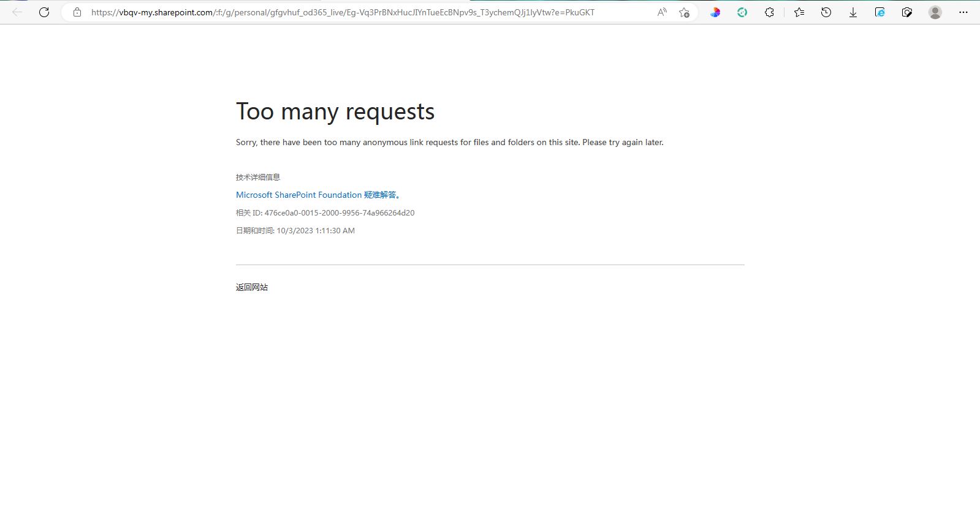Click the 技术详细信息 technical details label
The height and width of the screenshot is (507, 980).
tap(258, 177)
